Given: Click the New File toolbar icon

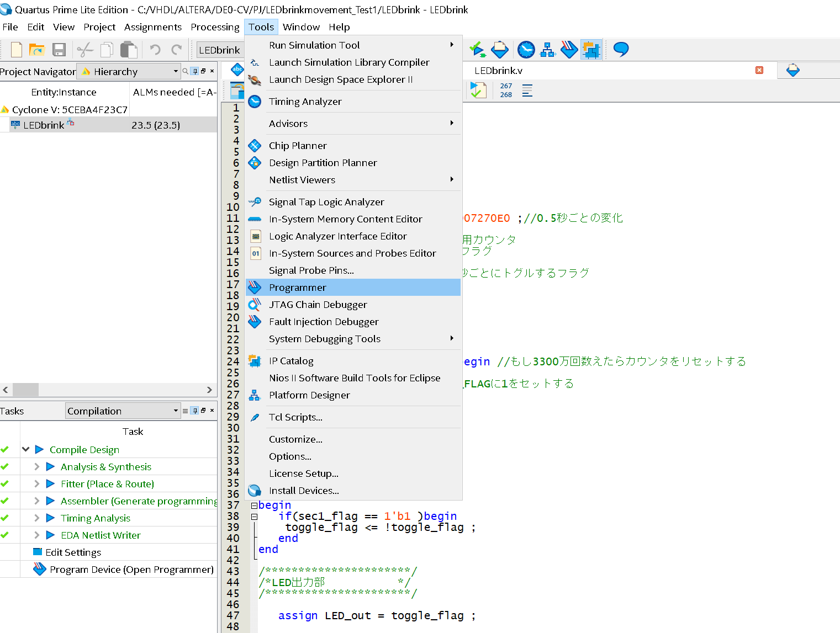Looking at the screenshot, I should point(17,50).
